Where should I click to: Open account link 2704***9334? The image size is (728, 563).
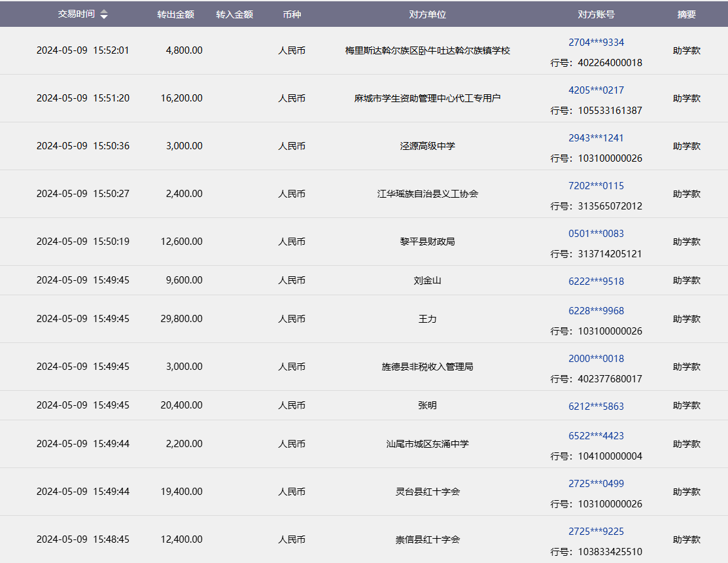tap(596, 43)
